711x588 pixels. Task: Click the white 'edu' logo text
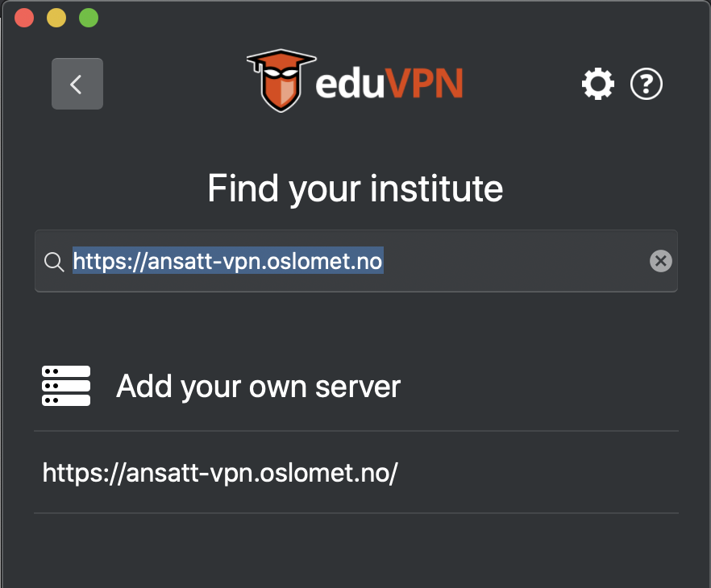coord(350,83)
